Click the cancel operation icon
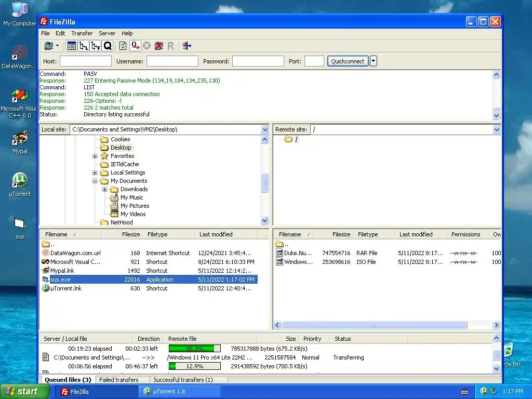 (x=147, y=46)
